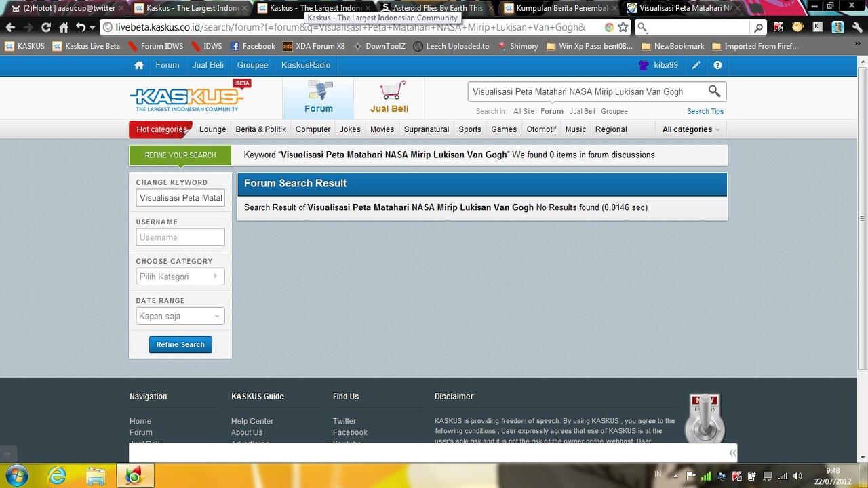Open the help question mark icon
868x488 pixels.
(717, 65)
